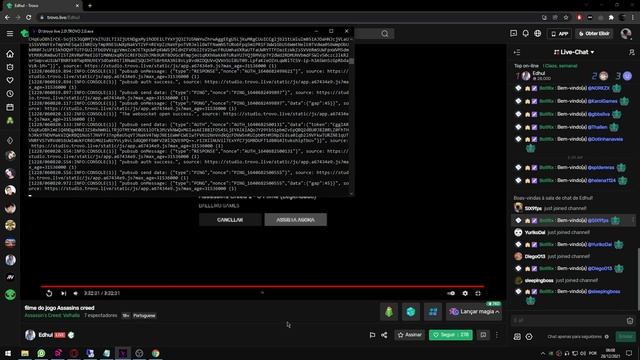Click the chat message input field

point(569,320)
